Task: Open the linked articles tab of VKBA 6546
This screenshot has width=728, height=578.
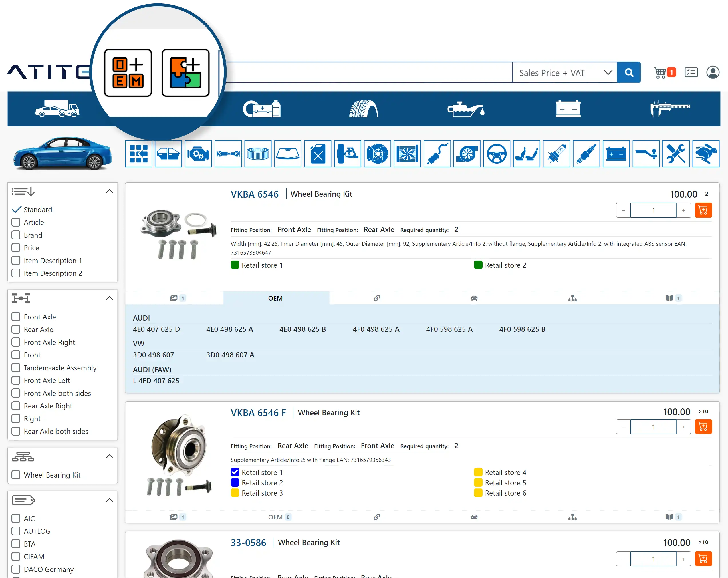Action: coord(377,299)
